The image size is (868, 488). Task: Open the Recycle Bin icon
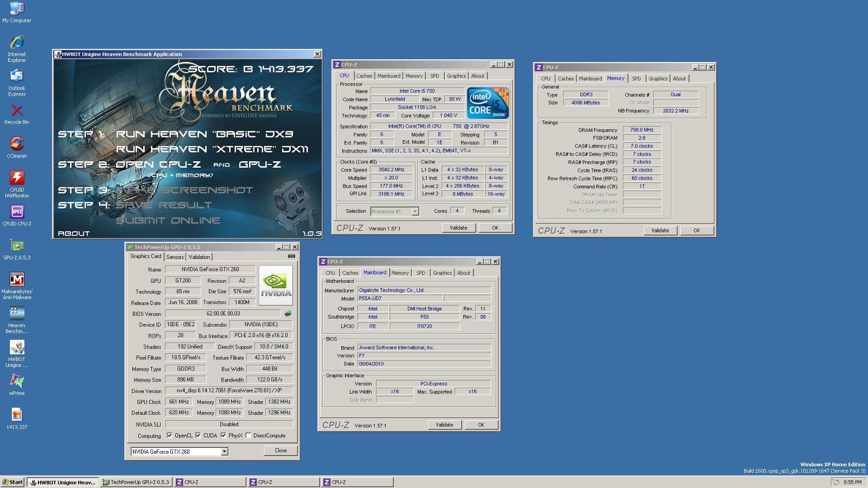click(x=17, y=114)
